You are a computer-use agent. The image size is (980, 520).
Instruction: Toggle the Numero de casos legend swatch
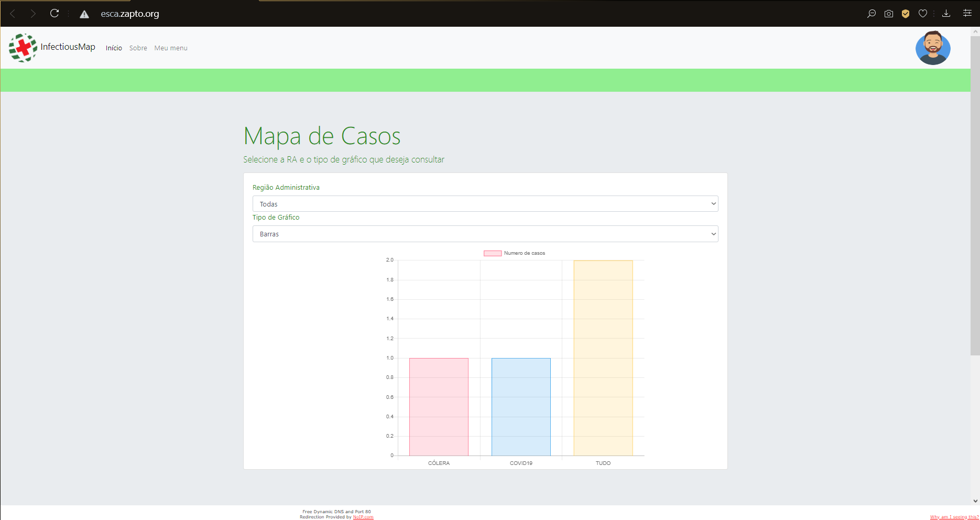493,253
